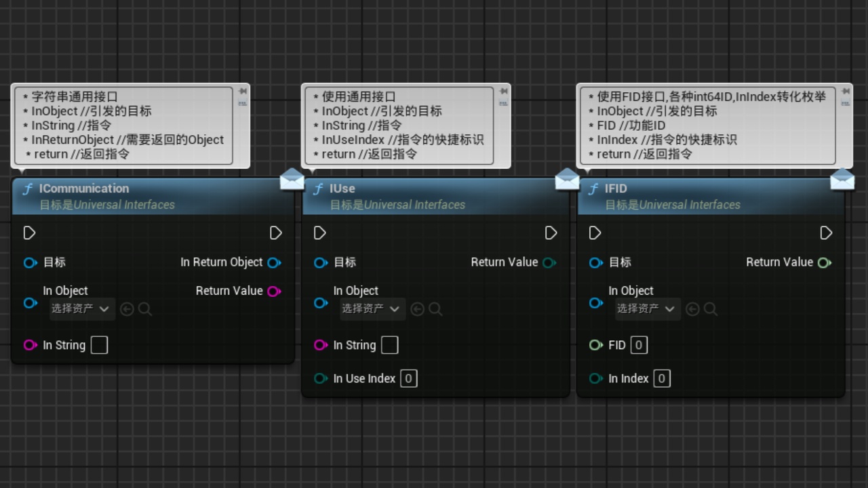The width and height of the screenshot is (868, 488).
Task: Click the IFID interface message envelope icon
Action: (x=842, y=180)
